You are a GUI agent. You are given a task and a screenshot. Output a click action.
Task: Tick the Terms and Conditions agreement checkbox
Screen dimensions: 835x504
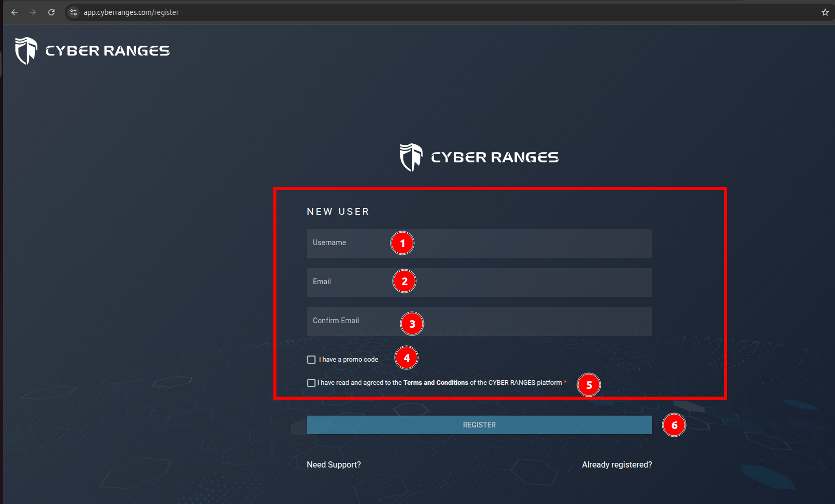point(311,383)
